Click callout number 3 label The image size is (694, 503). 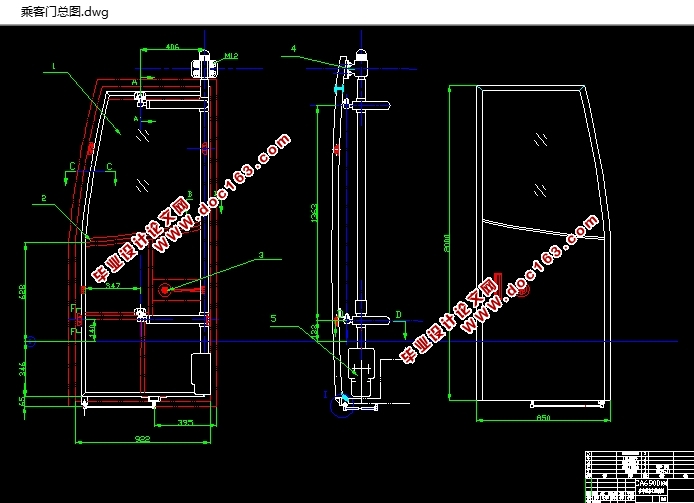(x=261, y=255)
